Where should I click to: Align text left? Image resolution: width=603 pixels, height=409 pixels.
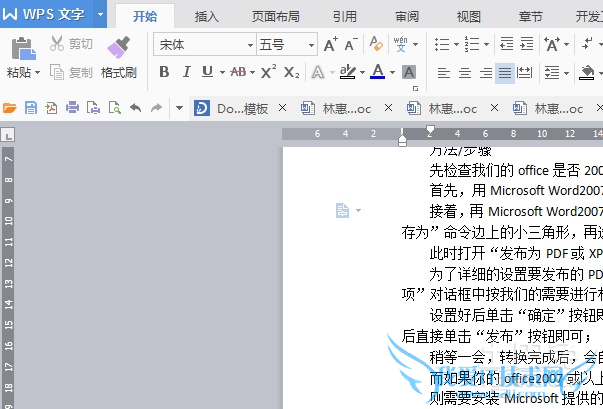pyautogui.click(x=444, y=72)
